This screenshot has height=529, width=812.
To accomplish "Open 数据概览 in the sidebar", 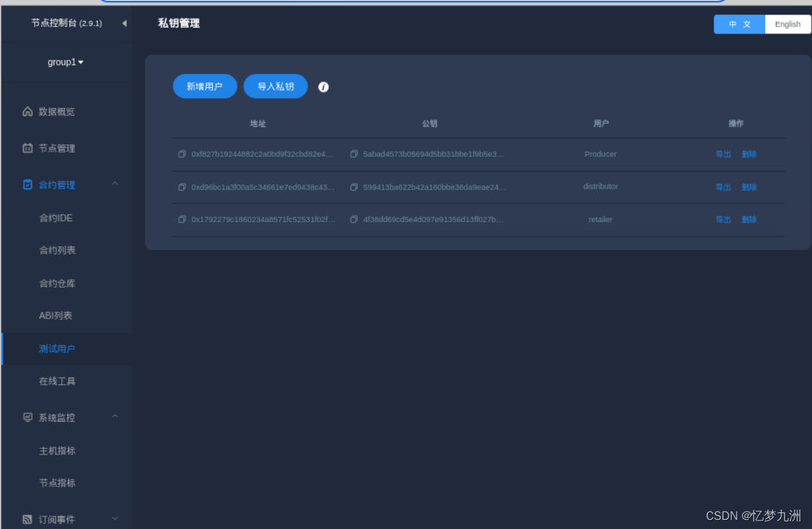I will click(56, 112).
